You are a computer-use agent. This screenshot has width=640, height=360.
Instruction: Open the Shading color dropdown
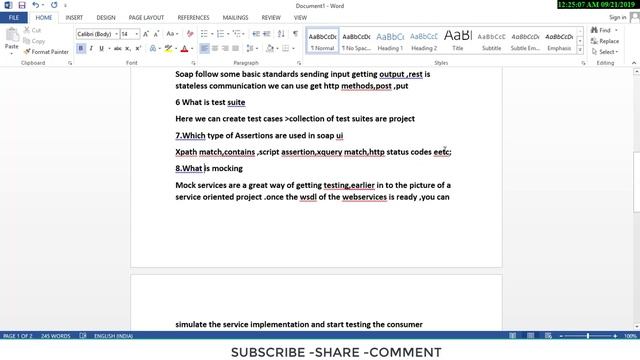278,49
